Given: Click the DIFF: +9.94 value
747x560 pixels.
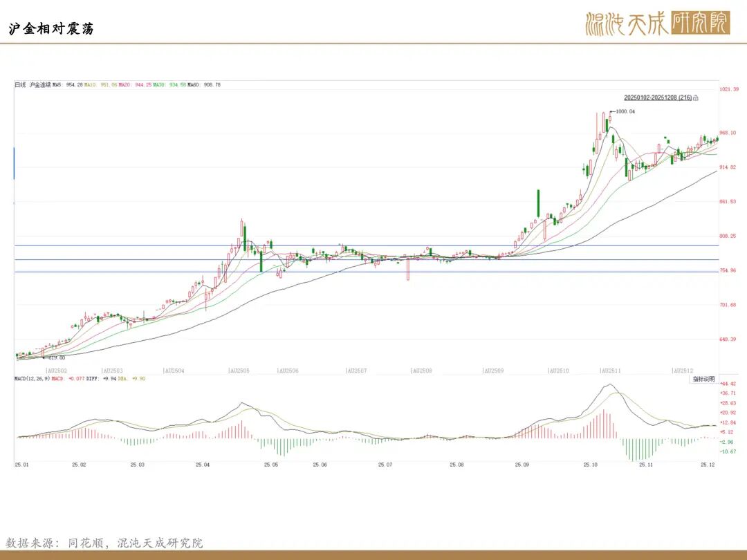Looking at the screenshot, I should (102, 379).
